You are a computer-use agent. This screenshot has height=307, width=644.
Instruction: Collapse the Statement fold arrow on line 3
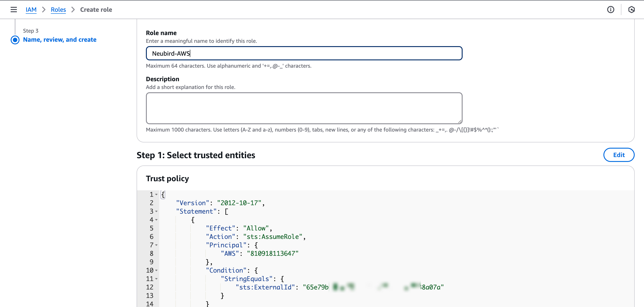pos(157,211)
